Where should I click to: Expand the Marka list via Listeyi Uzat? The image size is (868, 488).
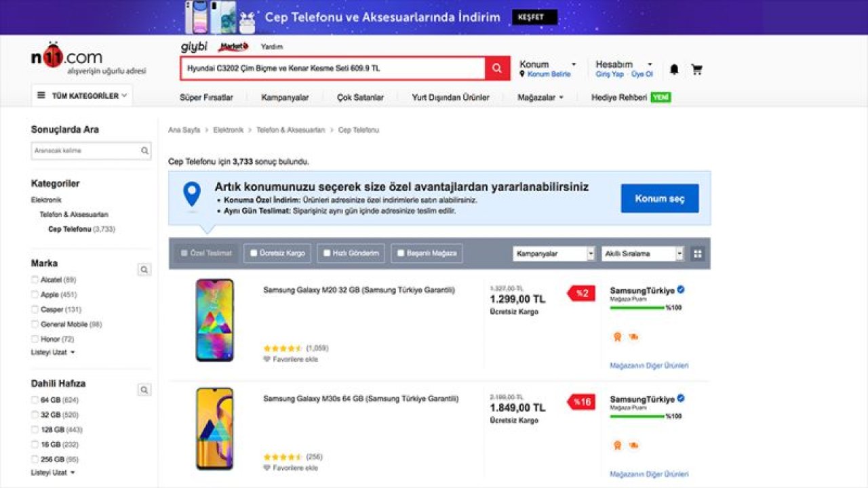point(49,353)
